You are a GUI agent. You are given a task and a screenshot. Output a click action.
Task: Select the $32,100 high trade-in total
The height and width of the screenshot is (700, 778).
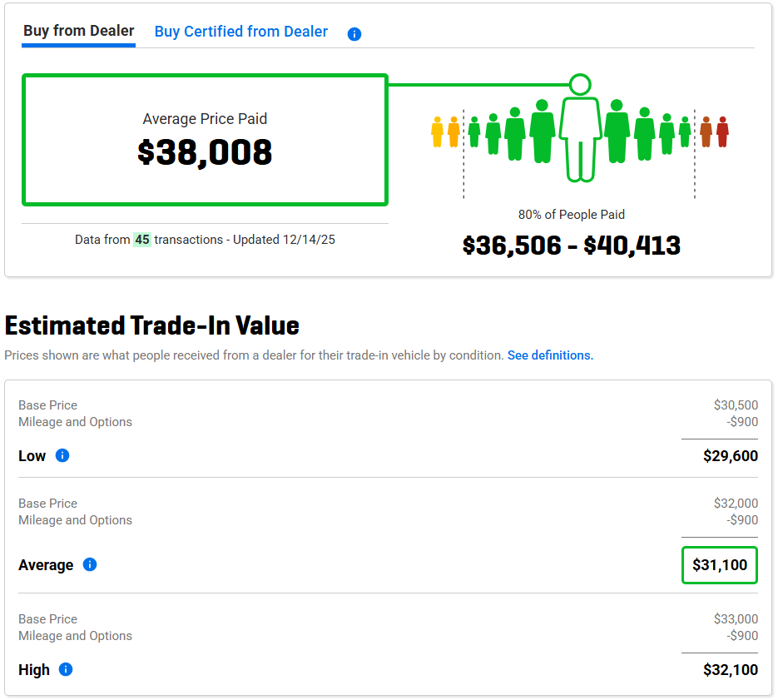tap(730, 670)
